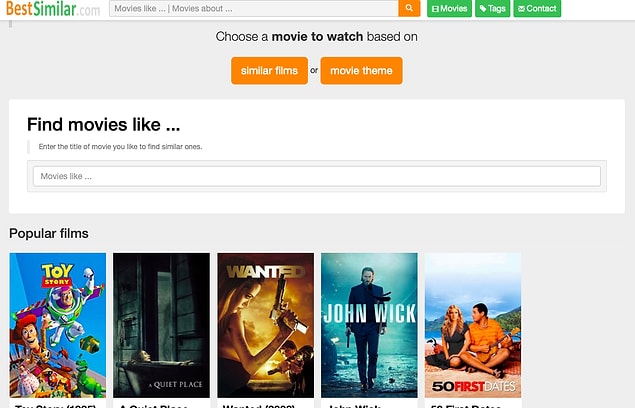Click the 'Enter the title of movie' hint text
This screenshot has height=408, width=635.
coord(120,147)
